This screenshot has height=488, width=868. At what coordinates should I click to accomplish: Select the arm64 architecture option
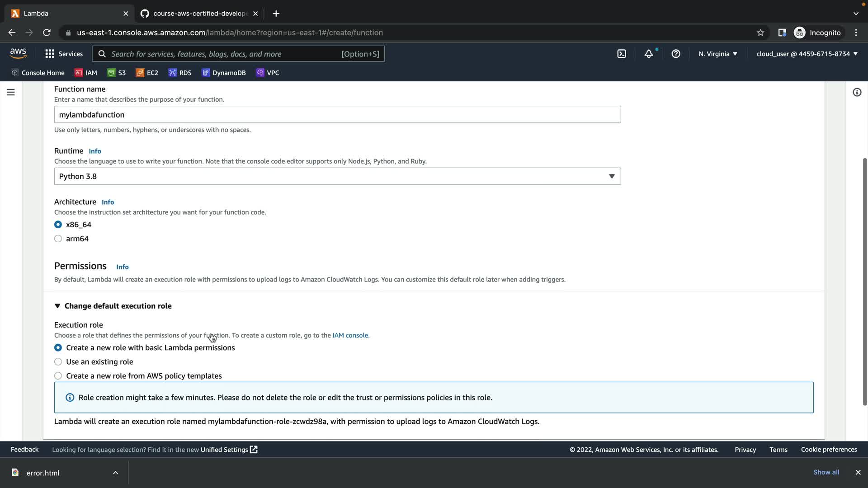point(58,239)
